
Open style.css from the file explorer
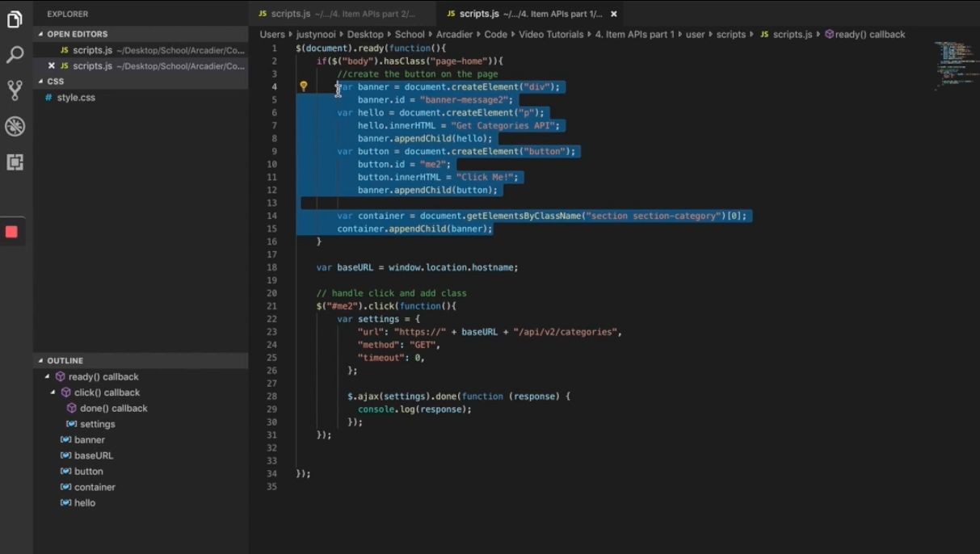(75, 98)
